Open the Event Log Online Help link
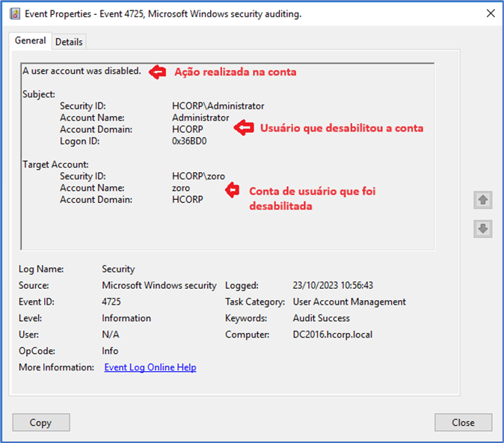The width and height of the screenshot is (504, 443). click(x=150, y=367)
